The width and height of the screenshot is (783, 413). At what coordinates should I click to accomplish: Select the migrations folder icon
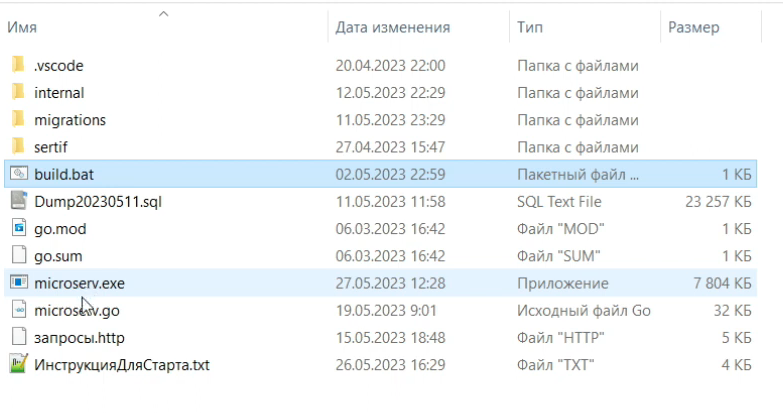coord(18,119)
